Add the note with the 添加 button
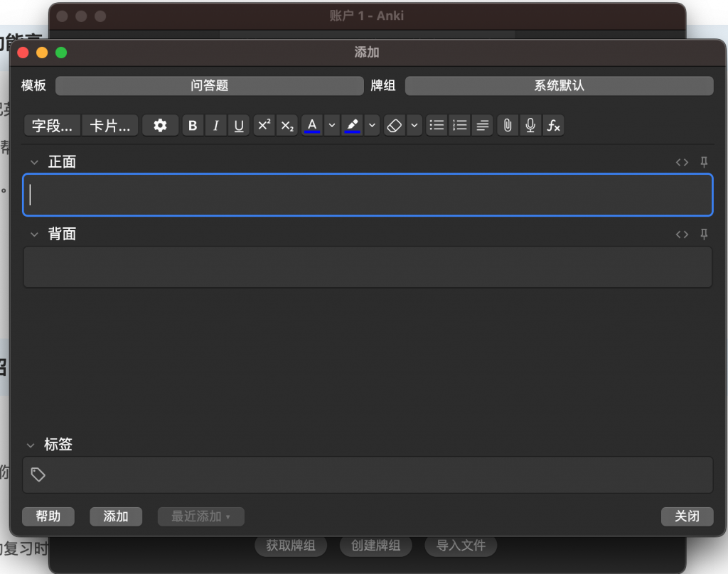 pos(116,516)
